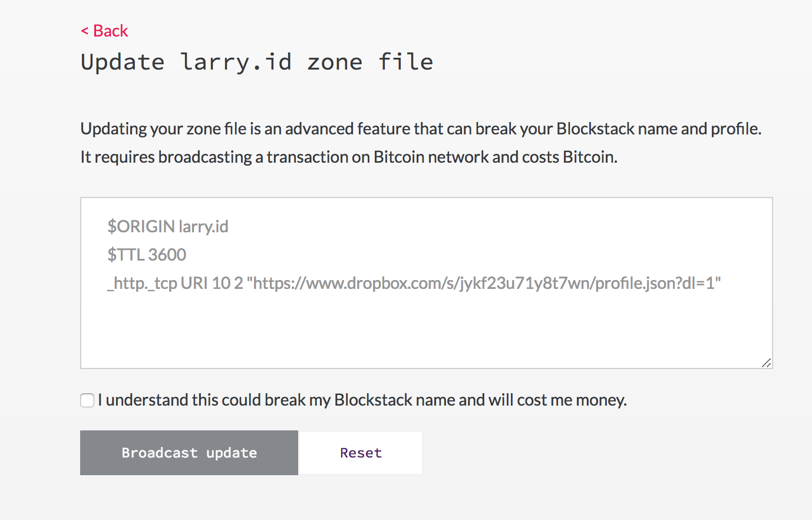Place cursor on the $ORIGIN larry.id line

coord(168,226)
